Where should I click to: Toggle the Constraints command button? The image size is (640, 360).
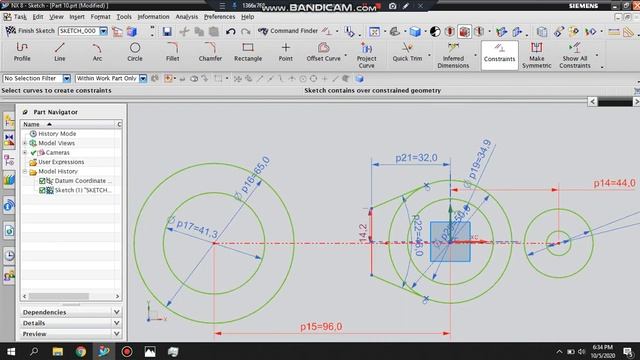499,55
